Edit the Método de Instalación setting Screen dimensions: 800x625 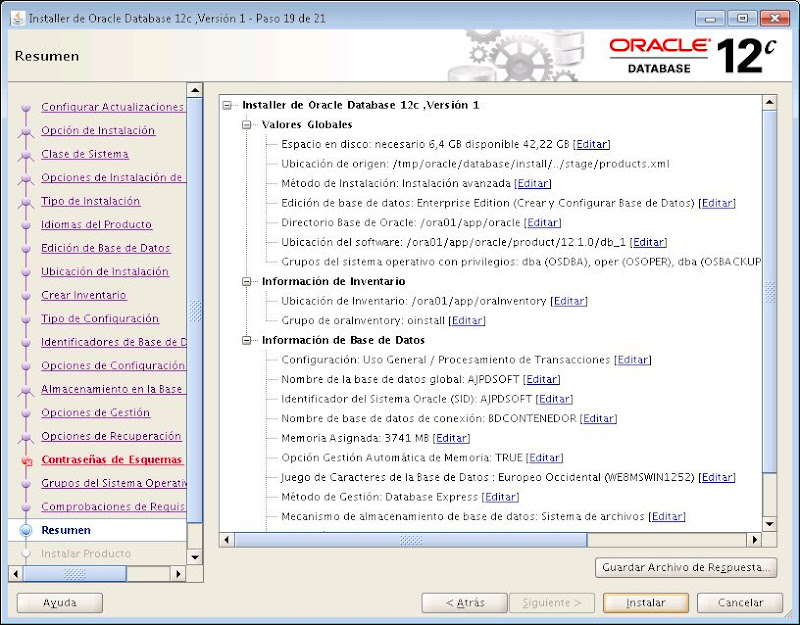pyautogui.click(x=533, y=183)
